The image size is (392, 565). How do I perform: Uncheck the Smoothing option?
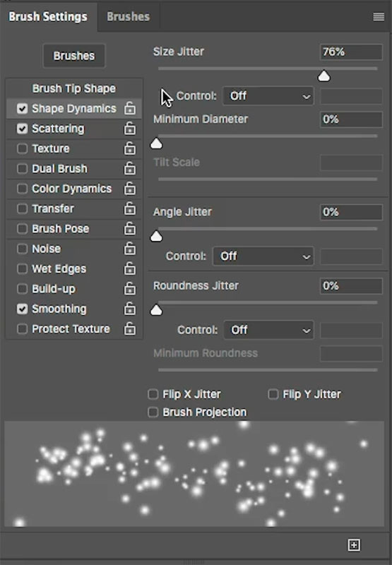click(23, 309)
